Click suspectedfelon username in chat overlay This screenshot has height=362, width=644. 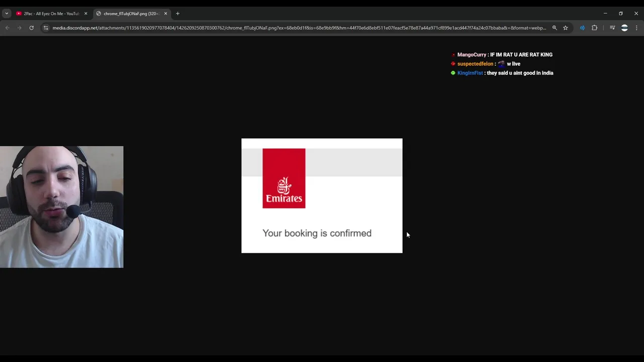pyautogui.click(x=475, y=64)
